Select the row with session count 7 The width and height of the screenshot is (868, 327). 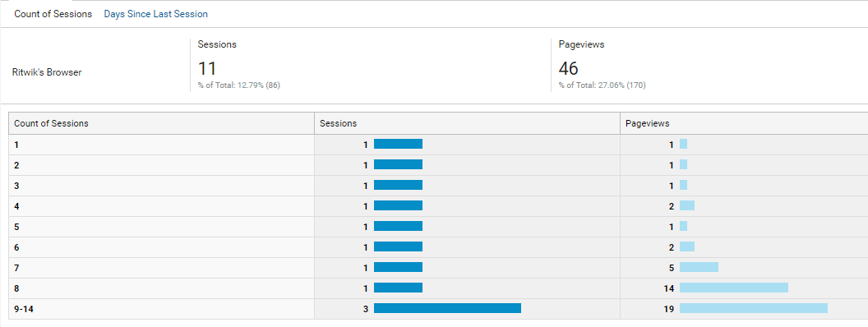tap(438, 267)
